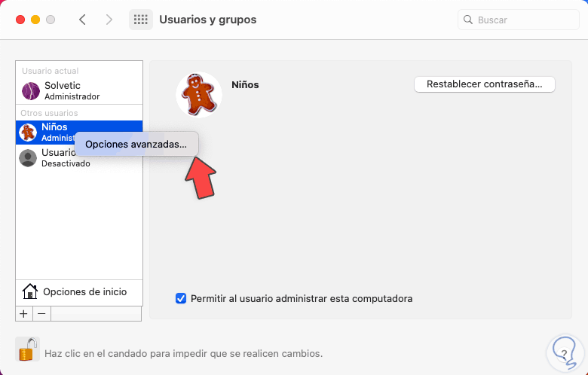The width and height of the screenshot is (588, 375).
Task: Uncheck allow user to administer computer
Action: [181, 298]
